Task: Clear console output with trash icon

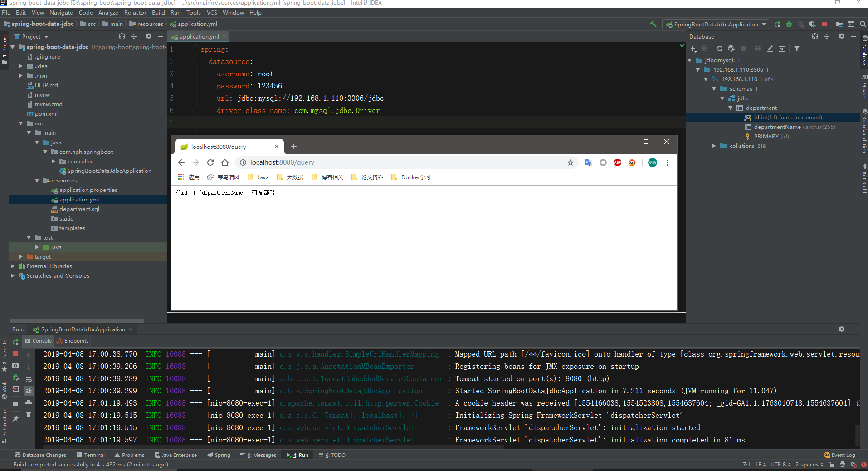Action: point(29,415)
